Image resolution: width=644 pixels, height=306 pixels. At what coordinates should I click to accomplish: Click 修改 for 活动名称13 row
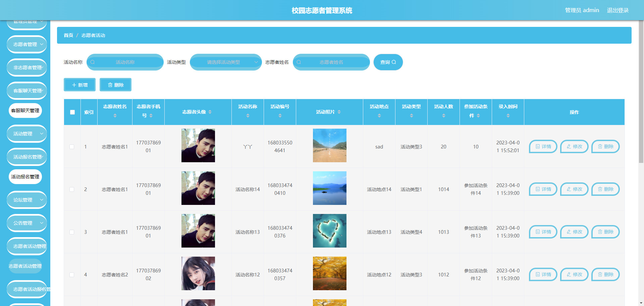(574, 232)
